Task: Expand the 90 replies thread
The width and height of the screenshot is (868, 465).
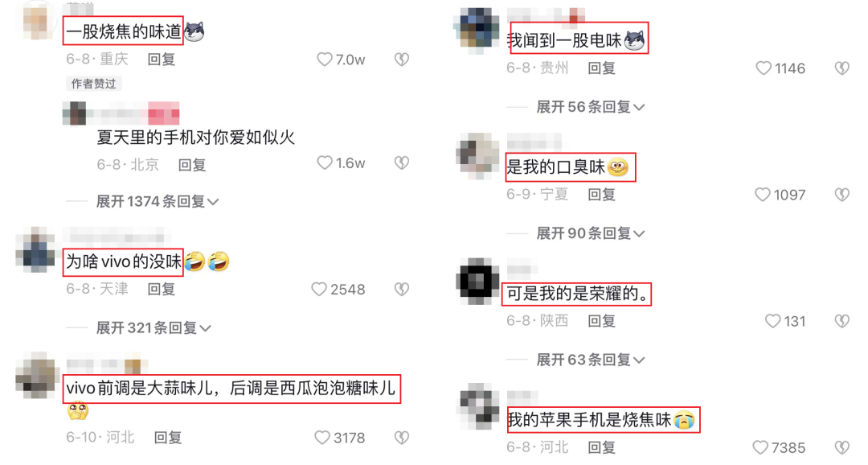Action: pyautogui.click(x=590, y=233)
